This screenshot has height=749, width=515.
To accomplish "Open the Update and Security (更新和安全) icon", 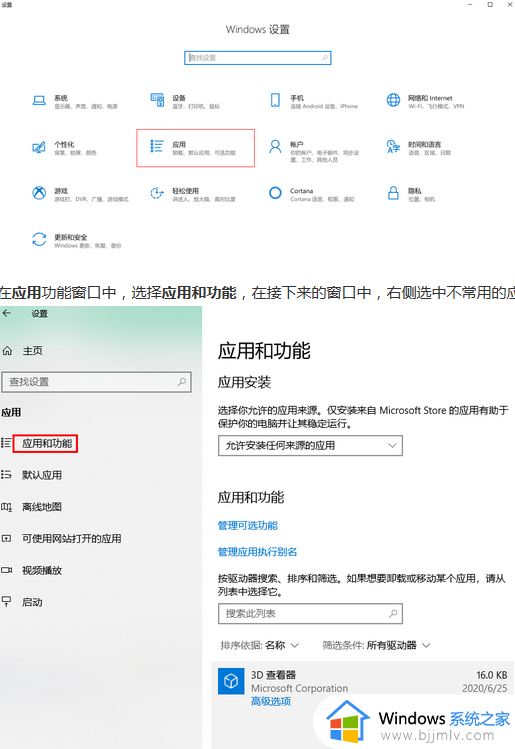I will tap(39, 239).
